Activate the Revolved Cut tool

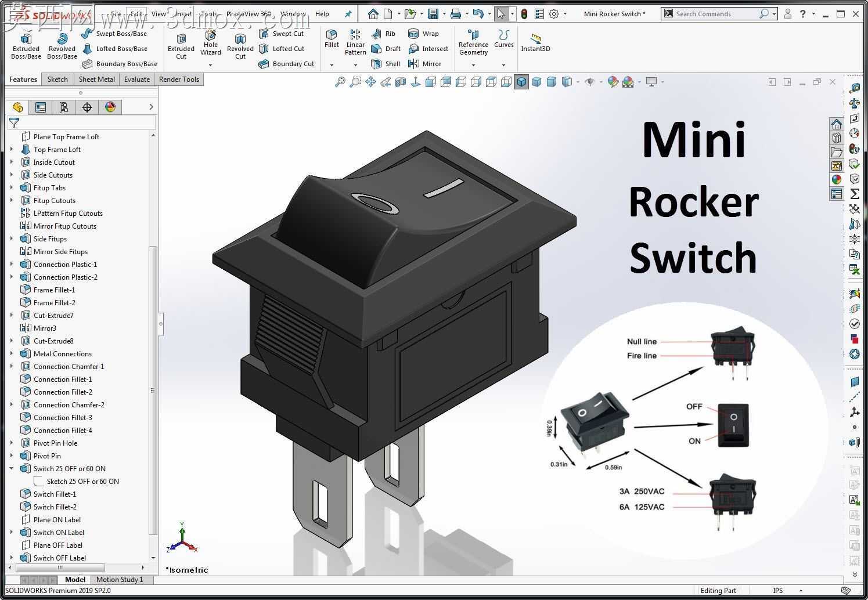(240, 46)
